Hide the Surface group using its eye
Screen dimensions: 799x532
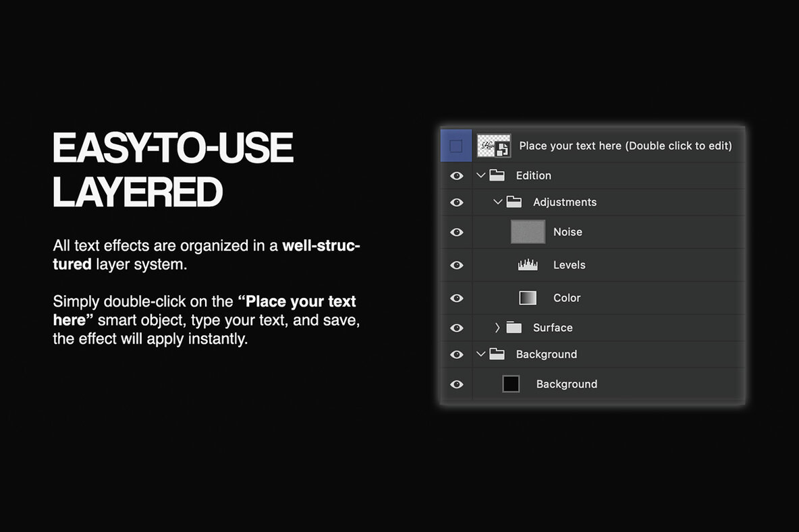click(x=457, y=328)
